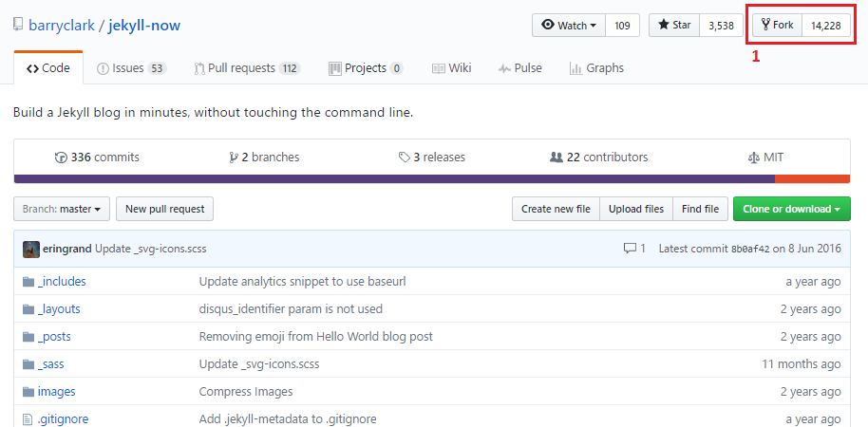Click the repository description text

(x=213, y=113)
